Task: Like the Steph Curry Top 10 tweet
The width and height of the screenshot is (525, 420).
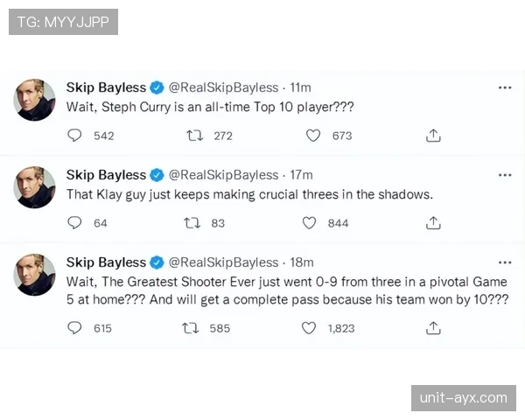Action: (x=312, y=136)
